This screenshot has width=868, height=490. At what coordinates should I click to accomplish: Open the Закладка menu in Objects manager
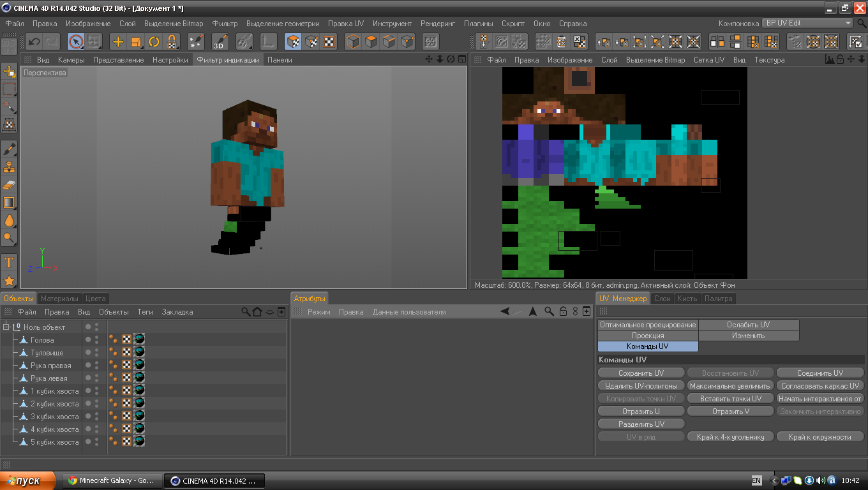tap(177, 312)
